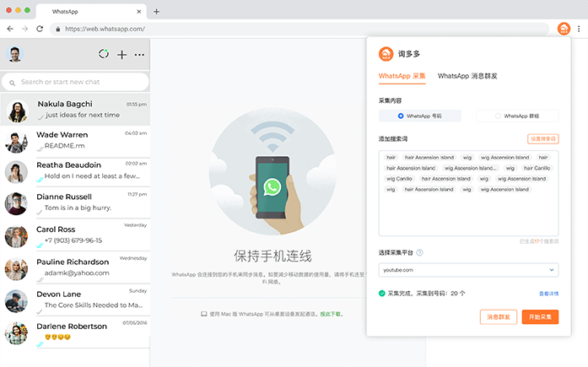The height and width of the screenshot is (367, 588).
Task: Select the WhatsApp 群组 radio option
Action: (517, 116)
